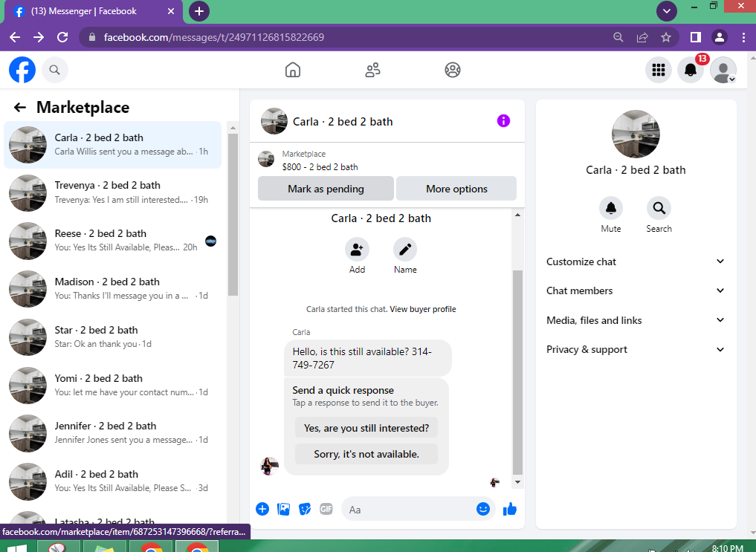Expand the Privacy & support section
The height and width of the screenshot is (552, 756).
[x=636, y=349]
